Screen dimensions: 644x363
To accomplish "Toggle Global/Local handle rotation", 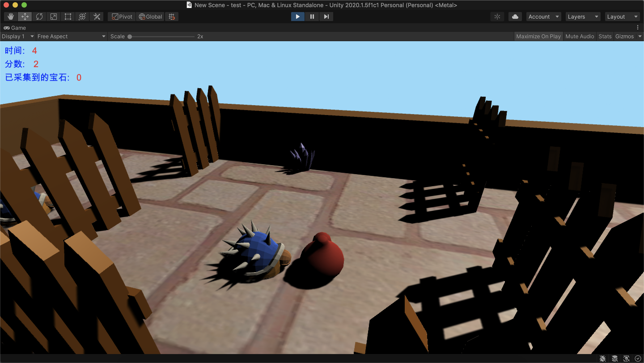I will coord(150,17).
